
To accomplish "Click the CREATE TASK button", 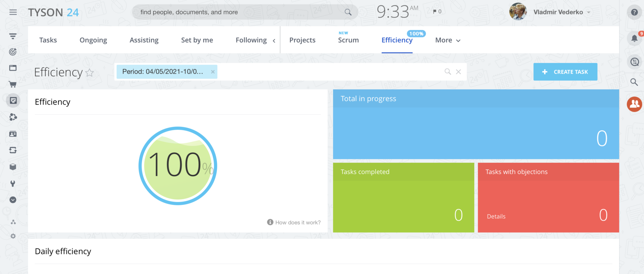I will pos(565,72).
